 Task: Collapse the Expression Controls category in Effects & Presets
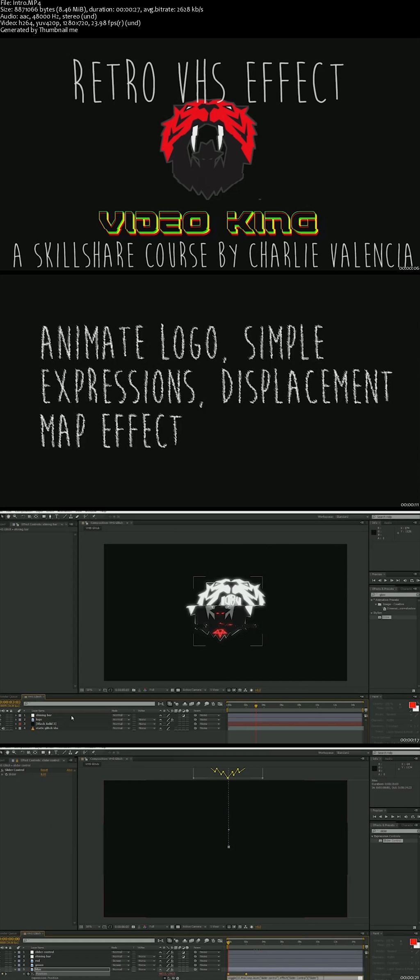click(372, 836)
